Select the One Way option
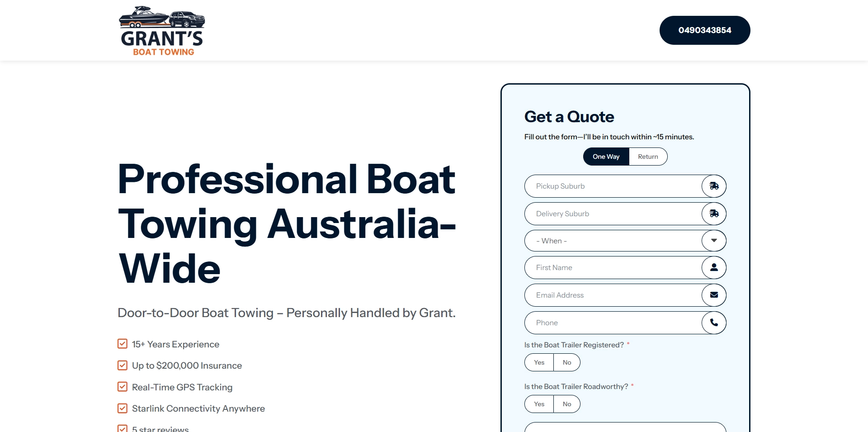Image resolution: width=868 pixels, height=432 pixels. (x=606, y=156)
